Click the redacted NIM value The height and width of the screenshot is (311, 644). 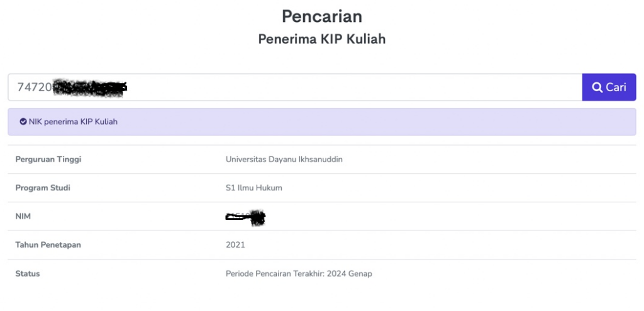pyautogui.click(x=246, y=218)
